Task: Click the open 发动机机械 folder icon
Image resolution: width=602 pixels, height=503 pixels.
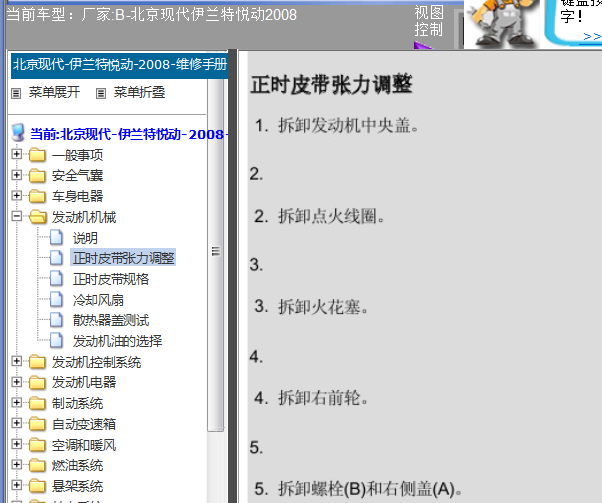Action: click(38, 217)
